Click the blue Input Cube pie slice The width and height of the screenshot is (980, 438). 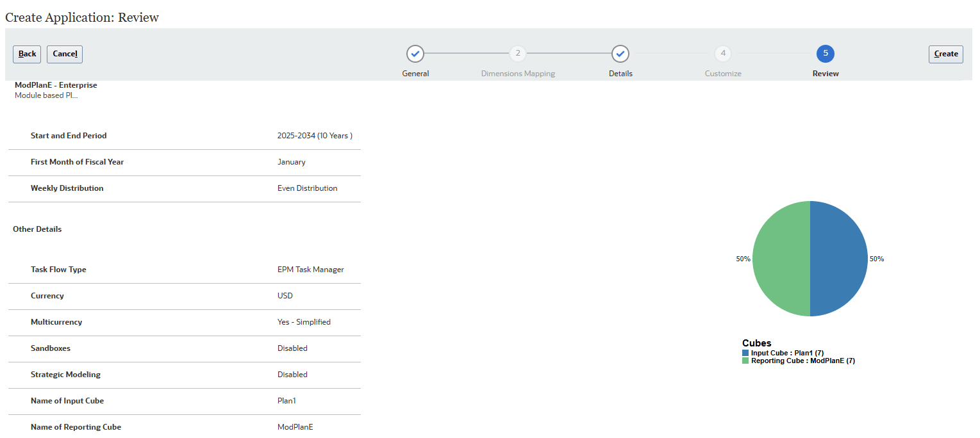839,259
